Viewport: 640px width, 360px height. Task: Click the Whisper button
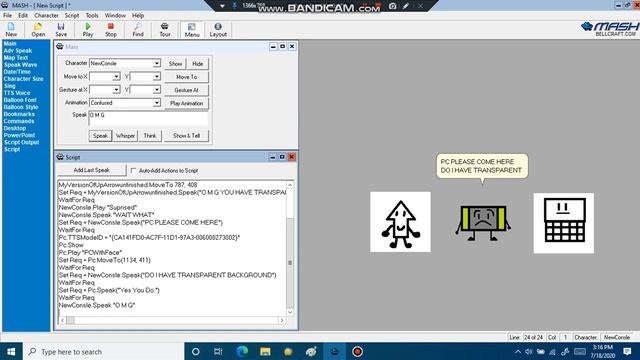tap(125, 136)
